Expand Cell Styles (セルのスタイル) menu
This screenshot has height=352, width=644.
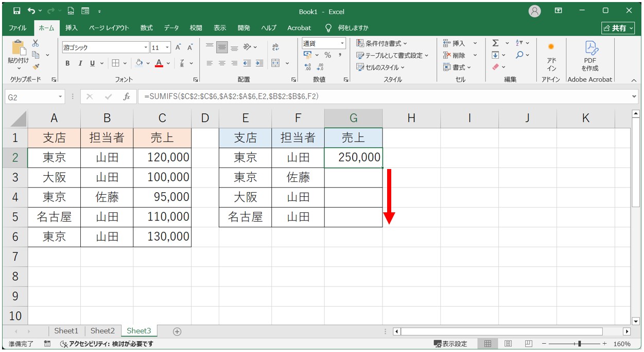380,67
